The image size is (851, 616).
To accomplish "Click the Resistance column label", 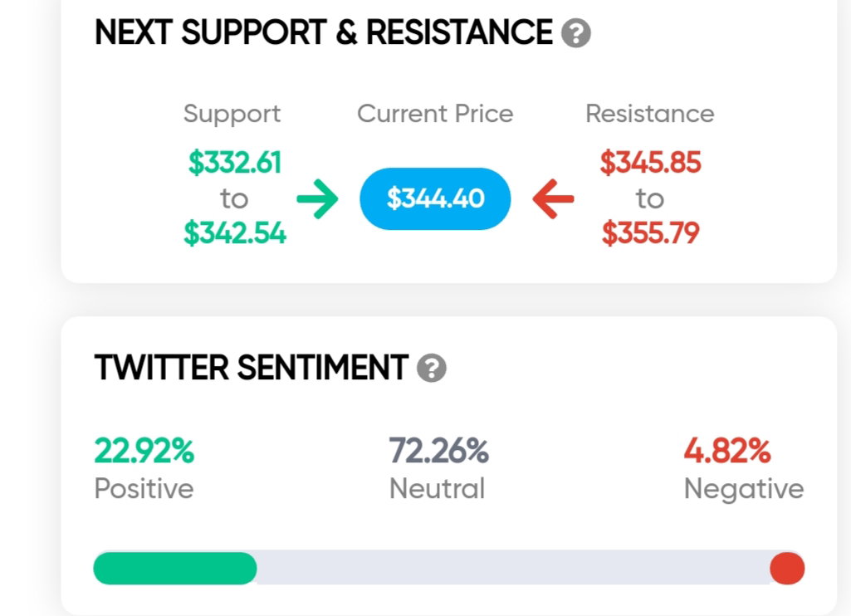I will pos(650,114).
